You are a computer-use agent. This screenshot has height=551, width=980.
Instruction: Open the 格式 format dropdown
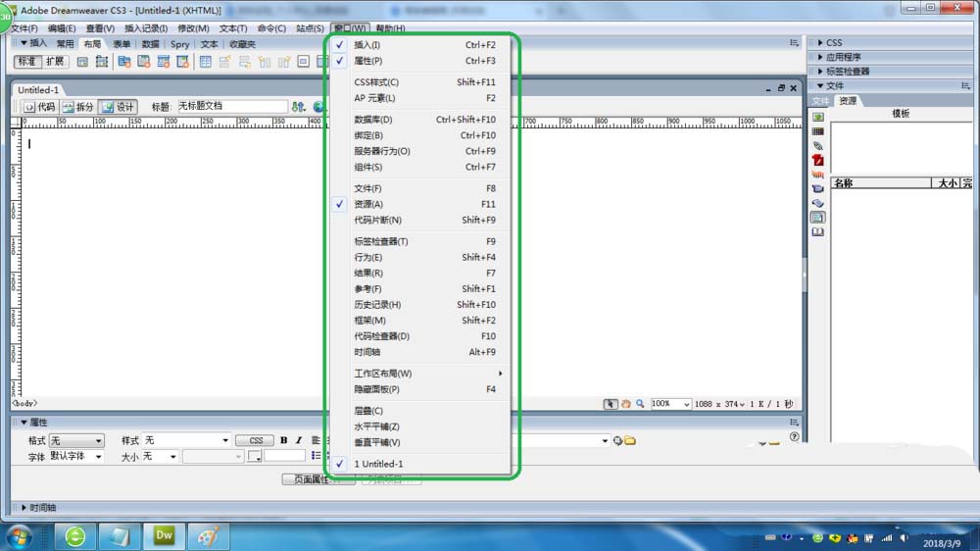click(x=76, y=441)
